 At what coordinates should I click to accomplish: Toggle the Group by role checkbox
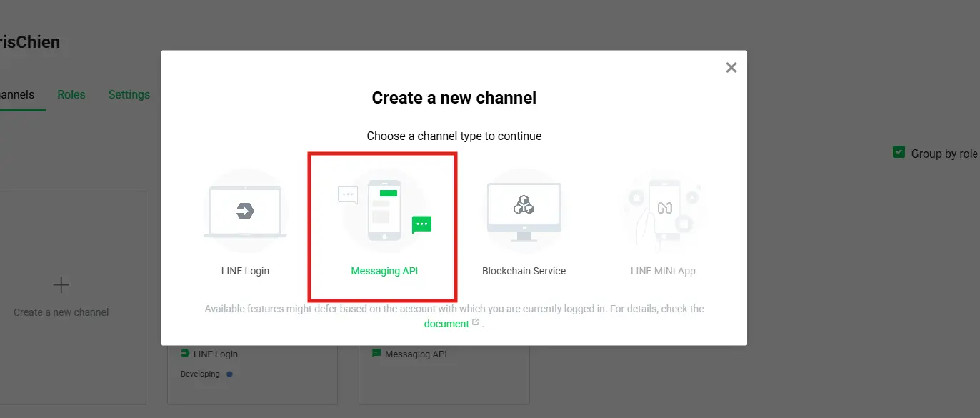pyautogui.click(x=899, y=153)
